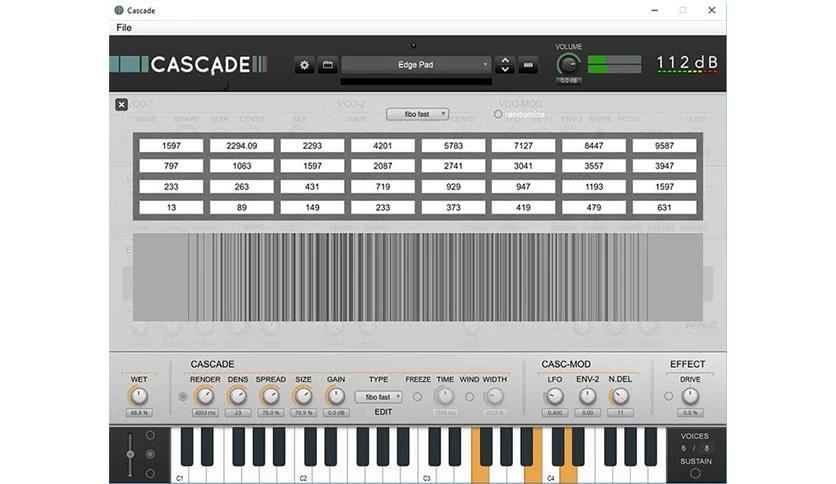Click the 9587 delay cell
This screenshot has height=484, width=836.
point(664,146)
